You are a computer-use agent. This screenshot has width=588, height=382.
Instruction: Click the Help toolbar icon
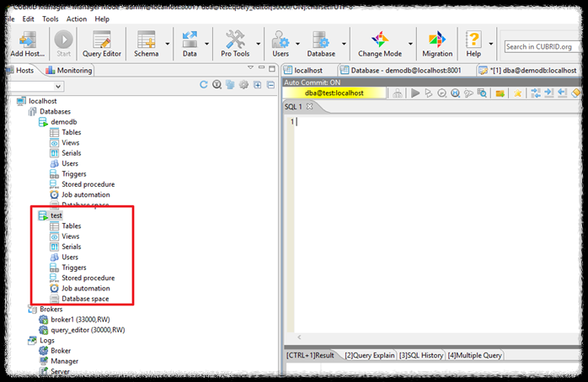[x=473, y=44]
